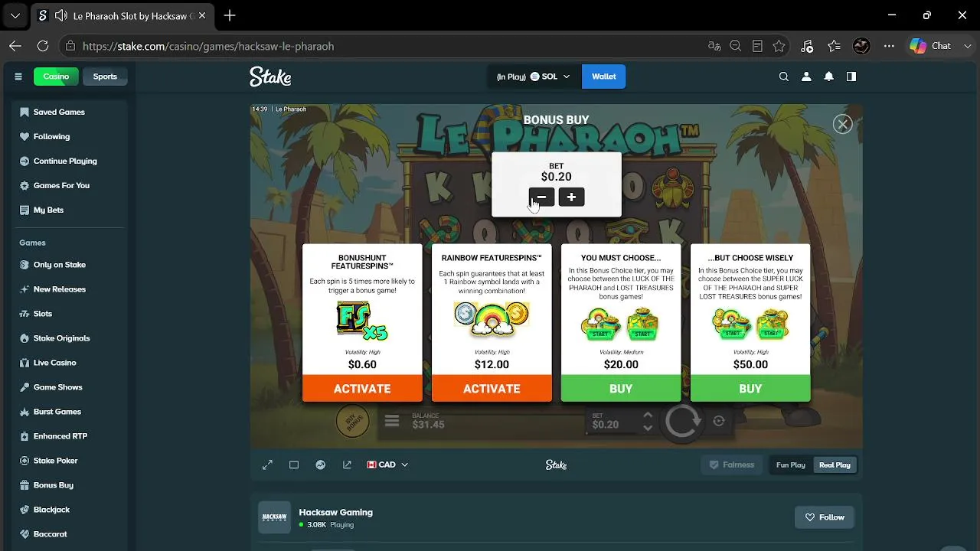Close the Bonus Buy overlay

pyautogui.click(x=842, y=124)
